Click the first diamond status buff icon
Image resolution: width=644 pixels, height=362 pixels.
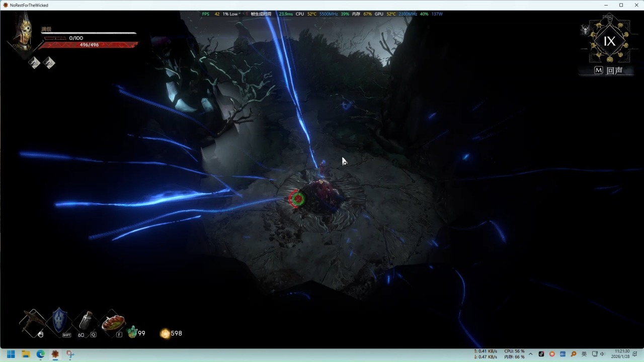coord(34,62)
